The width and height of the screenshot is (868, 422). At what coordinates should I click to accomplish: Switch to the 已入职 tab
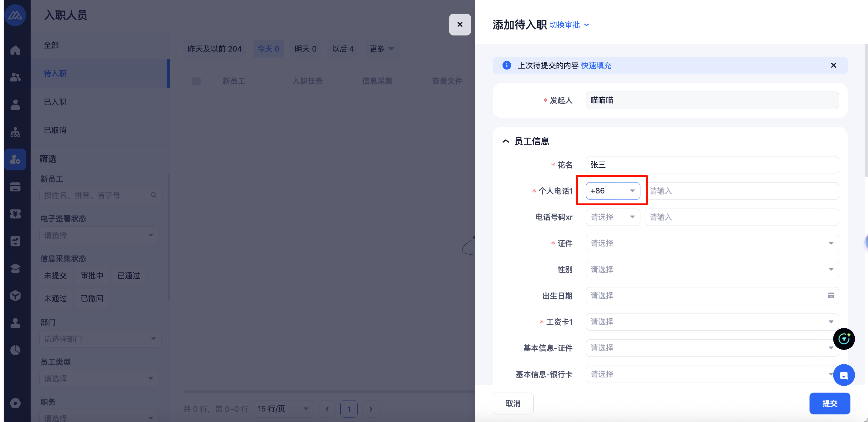pyautogui.click(x=55, y=102)
